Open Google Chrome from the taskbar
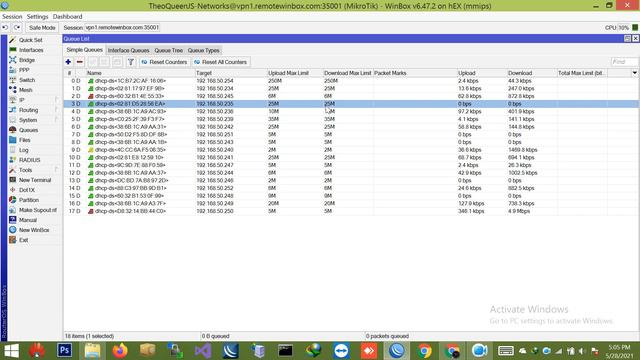 (424, 351)
